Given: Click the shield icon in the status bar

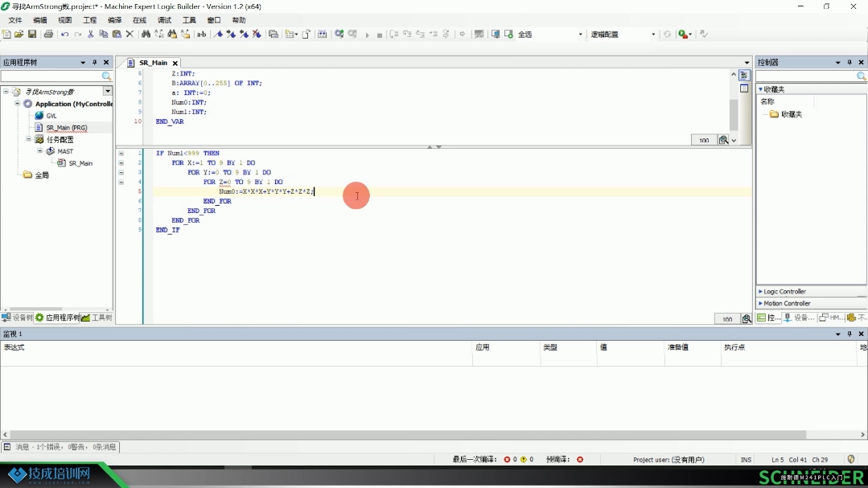Looking at the screenshot, I should 851,459.
